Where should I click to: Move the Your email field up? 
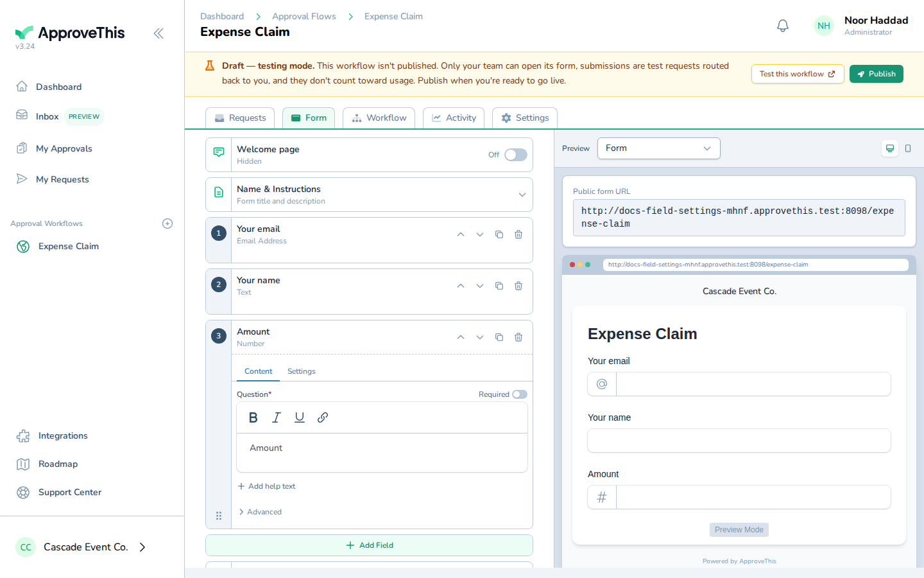461,234
